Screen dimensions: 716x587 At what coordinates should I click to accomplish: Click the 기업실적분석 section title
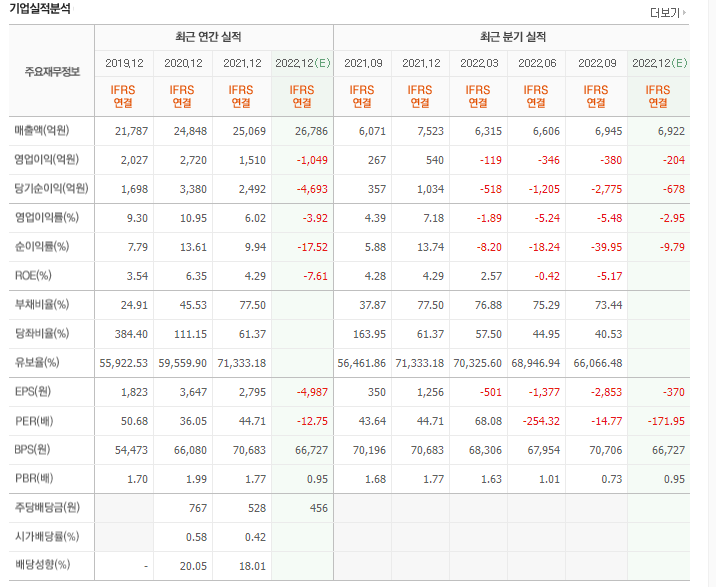pos(41,8)
